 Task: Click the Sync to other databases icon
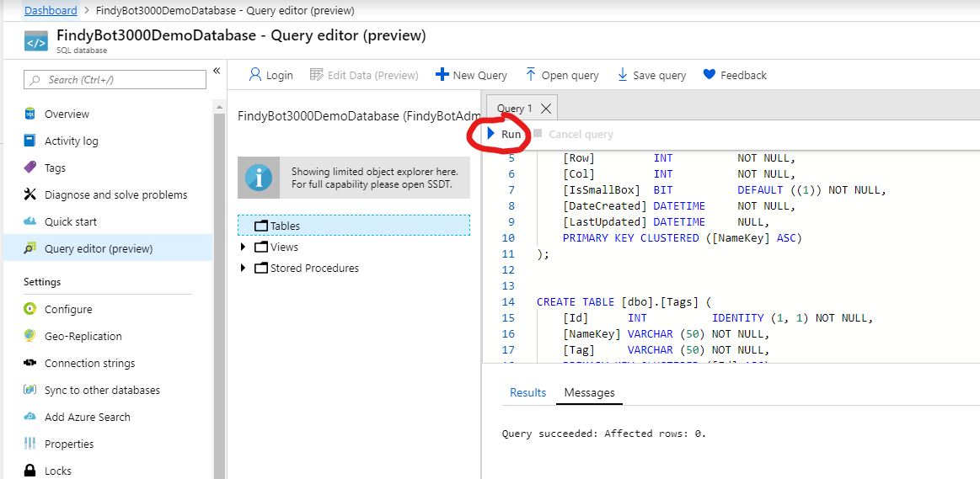pyautogui.click(x=30, y=389)
